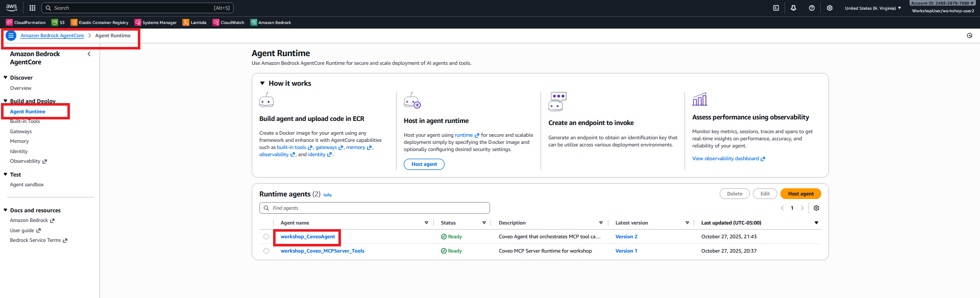Collapse Docs and resources group
This screenshot has height=298, width=980.
[x=6, y=210]
